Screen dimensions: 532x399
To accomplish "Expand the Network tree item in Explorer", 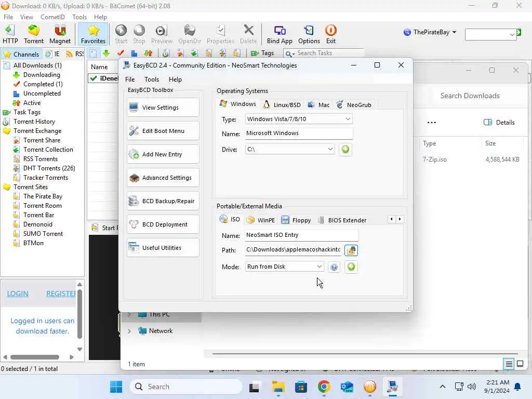I will coord(129,331).
